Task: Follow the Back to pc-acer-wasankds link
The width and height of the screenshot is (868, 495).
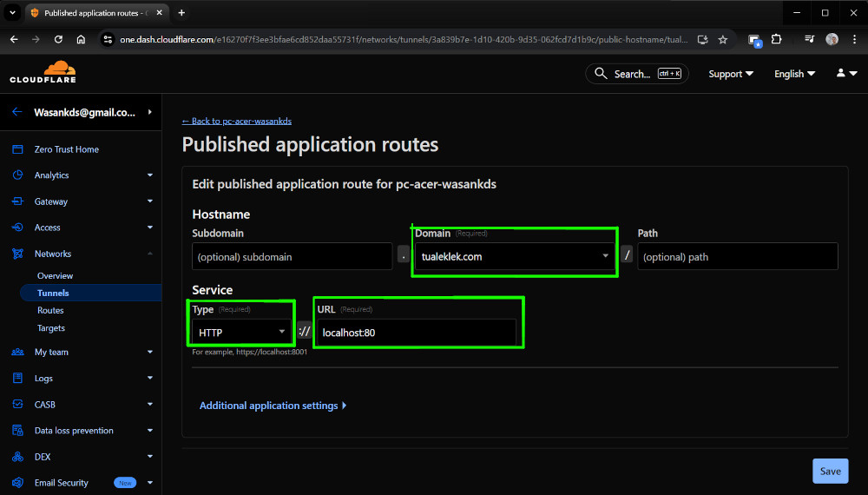Action: coord(236,121)
